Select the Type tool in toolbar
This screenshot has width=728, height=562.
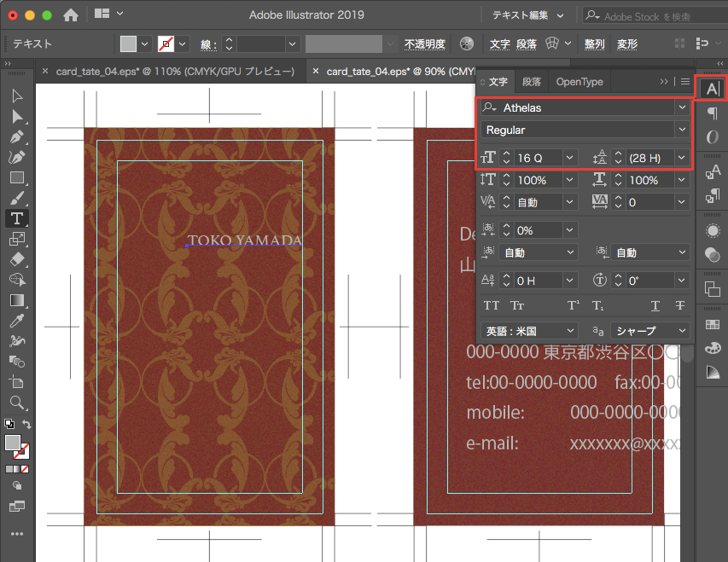click(16, 218)
